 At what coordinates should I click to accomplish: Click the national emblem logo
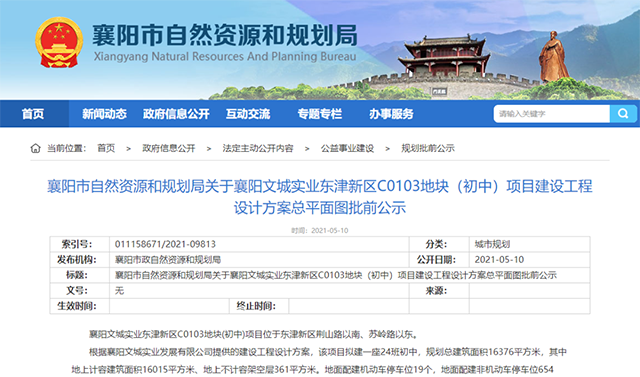tap(59, 42)
